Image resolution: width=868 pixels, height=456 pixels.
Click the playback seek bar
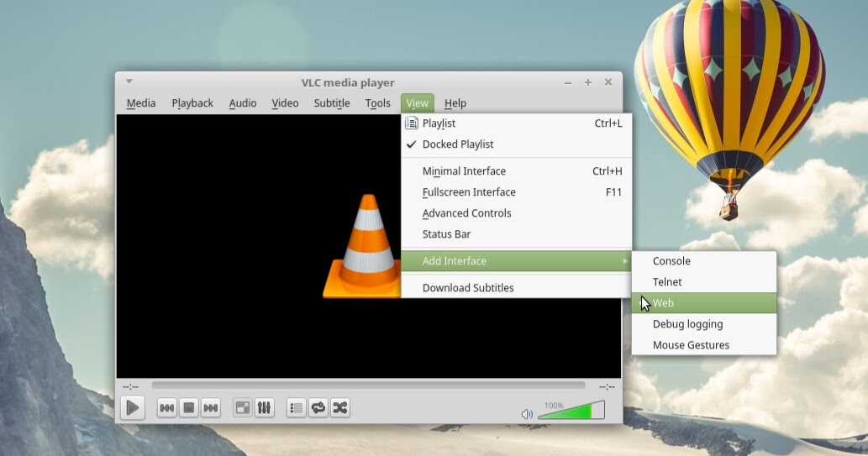[368, 385]
